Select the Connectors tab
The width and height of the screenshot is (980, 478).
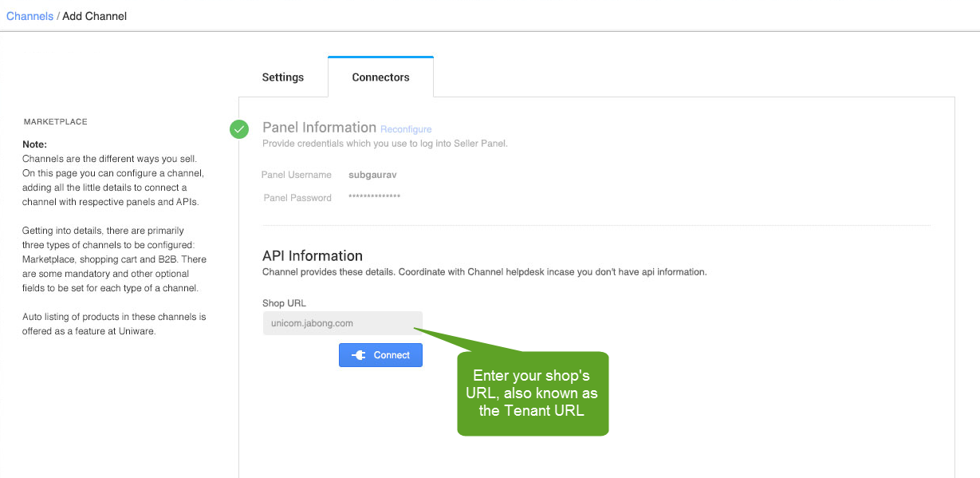(380, 77)
